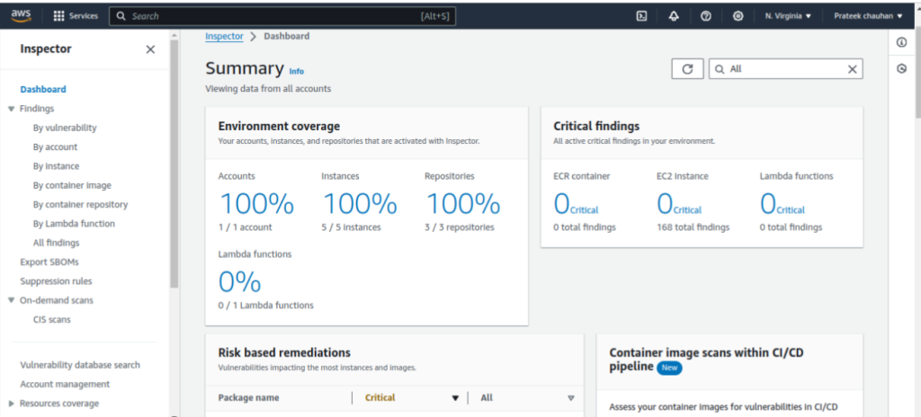
Task: Click the Environment coverage heading
Action: tap(279, 126)
